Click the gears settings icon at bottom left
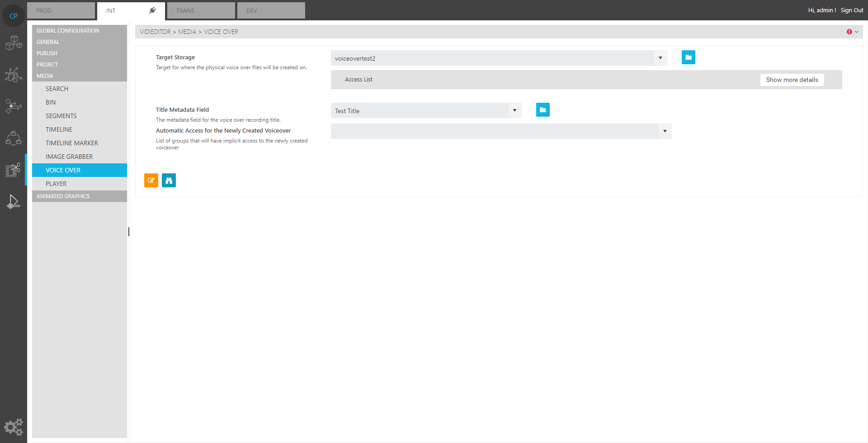 click(x=13, y=427)
